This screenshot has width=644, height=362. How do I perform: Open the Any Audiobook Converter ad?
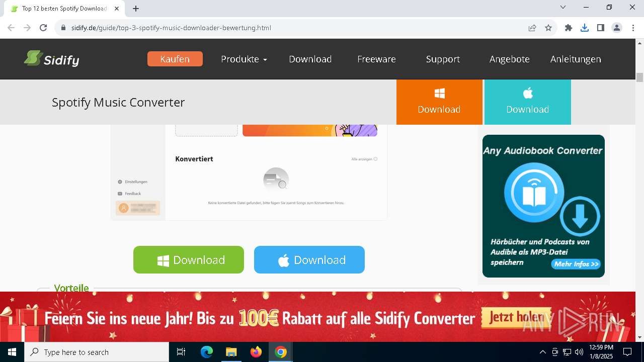click(543, 206)
